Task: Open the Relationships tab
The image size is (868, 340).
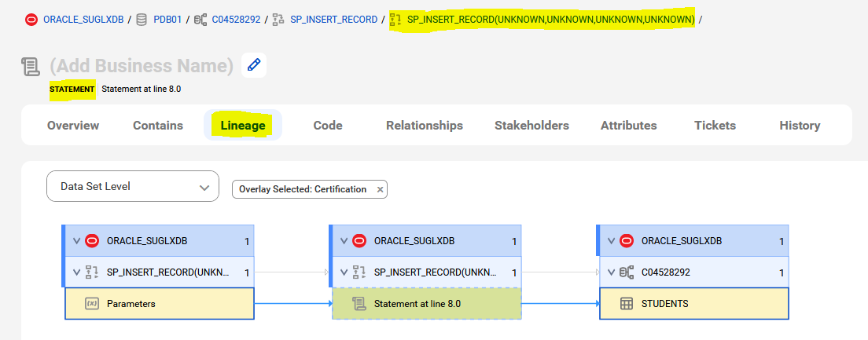Action: click(425, 126)
